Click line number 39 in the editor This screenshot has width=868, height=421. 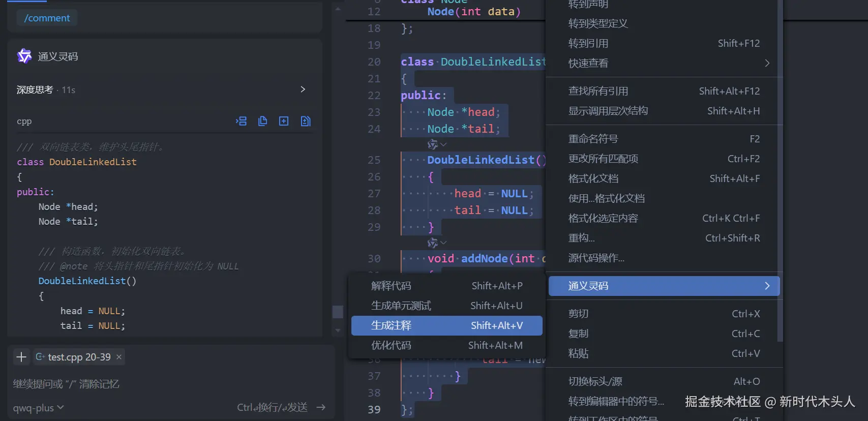point(374,410)
